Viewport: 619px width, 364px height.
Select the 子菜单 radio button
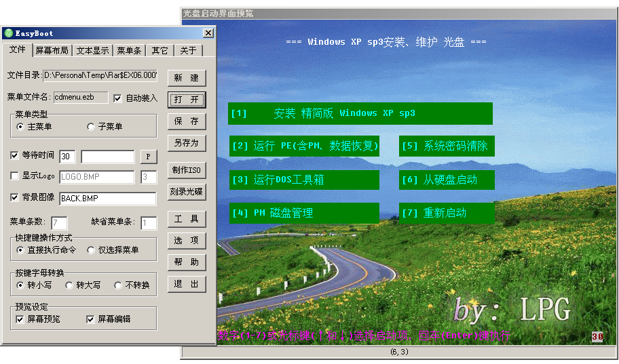coord(91,127)
